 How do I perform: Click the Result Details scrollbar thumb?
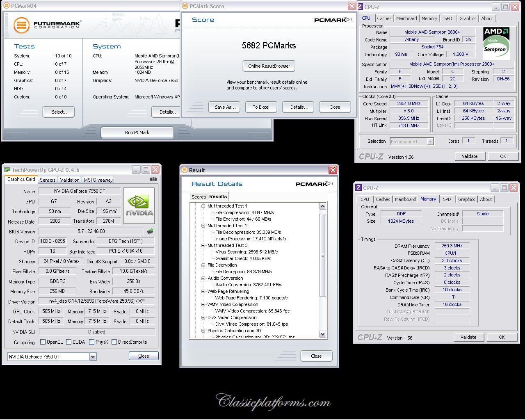click(x=322, y=254)
